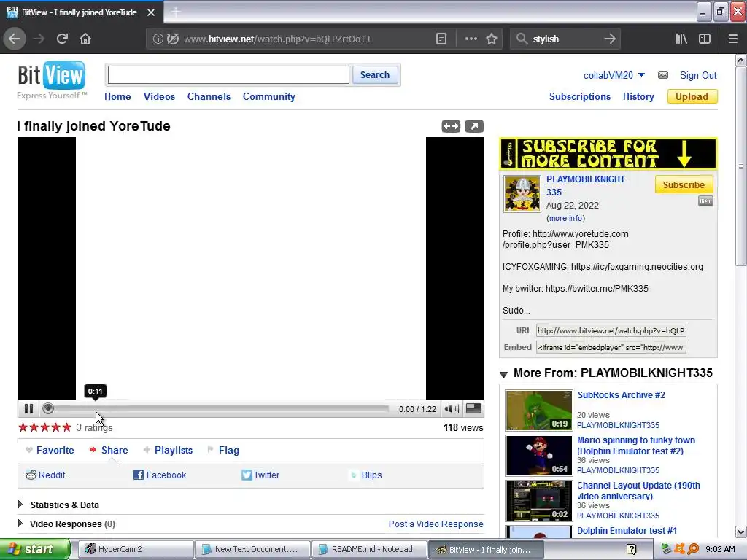747x560 pixels.
Task: Click the browser search box
Action: pos(565,39)
